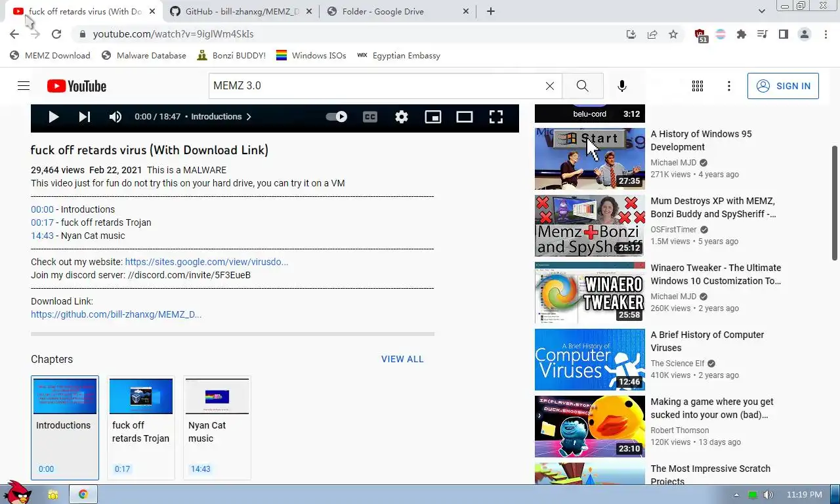This screenshot has width=840, height=504.
Task: Open Mum Destroys XP with MEMZ video
Action: click(713, 207)
